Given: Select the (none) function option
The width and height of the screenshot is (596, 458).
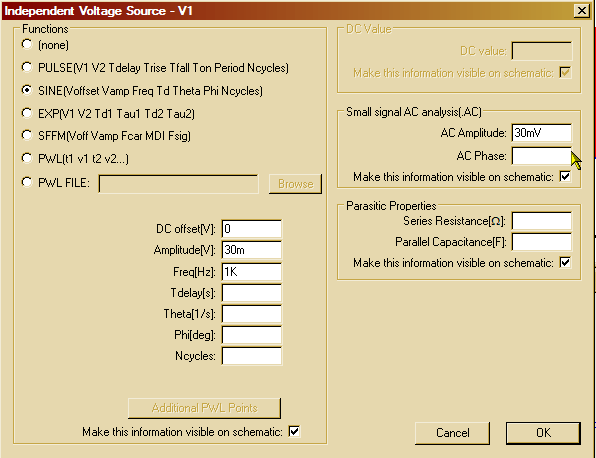Looking at the screenshot, I should tap(27, 44).
